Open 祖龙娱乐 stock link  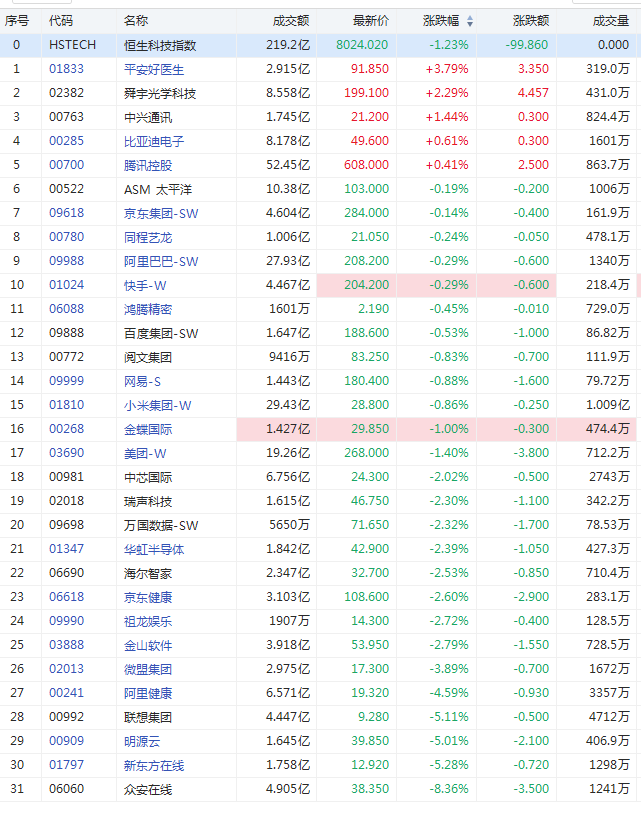[148, 621]
